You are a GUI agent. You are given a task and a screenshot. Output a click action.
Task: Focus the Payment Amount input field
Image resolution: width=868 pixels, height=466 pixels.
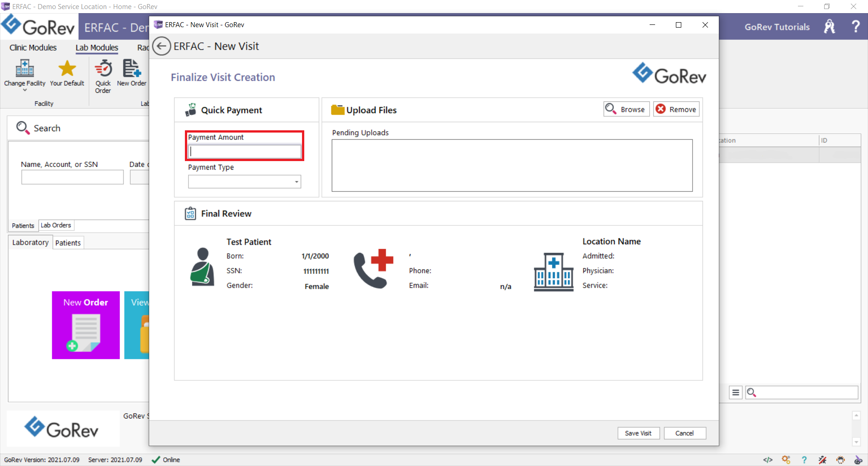(245, 152)
